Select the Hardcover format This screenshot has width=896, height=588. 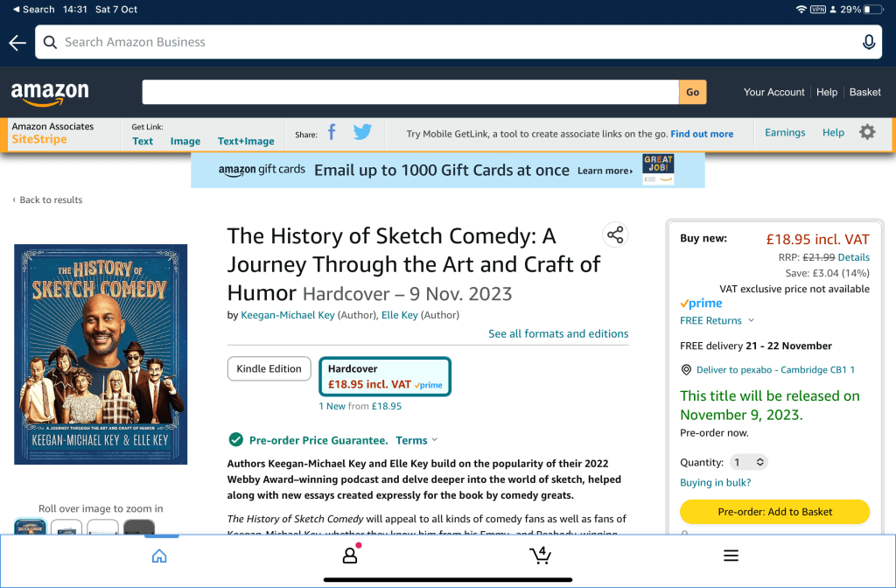[385, 376]
